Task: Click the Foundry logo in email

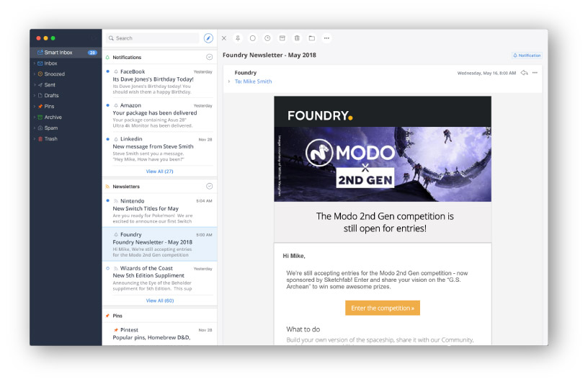Action: [320, 115]
